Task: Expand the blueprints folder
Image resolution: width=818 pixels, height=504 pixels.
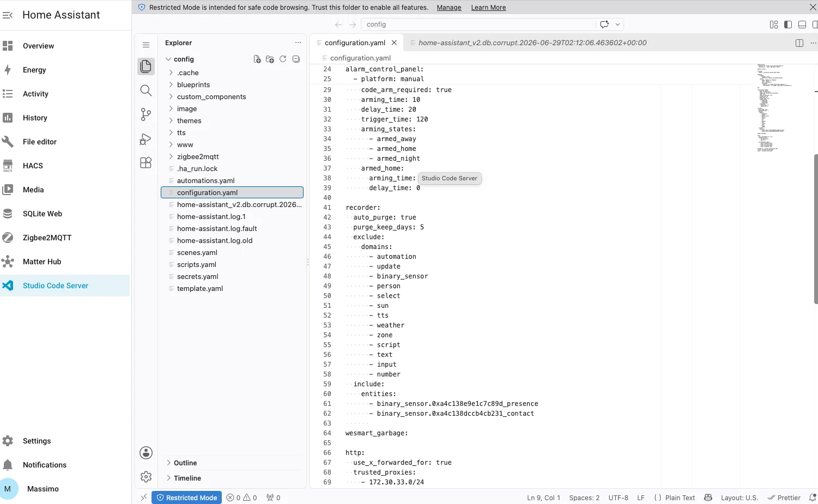Action: tap(232, 85)
